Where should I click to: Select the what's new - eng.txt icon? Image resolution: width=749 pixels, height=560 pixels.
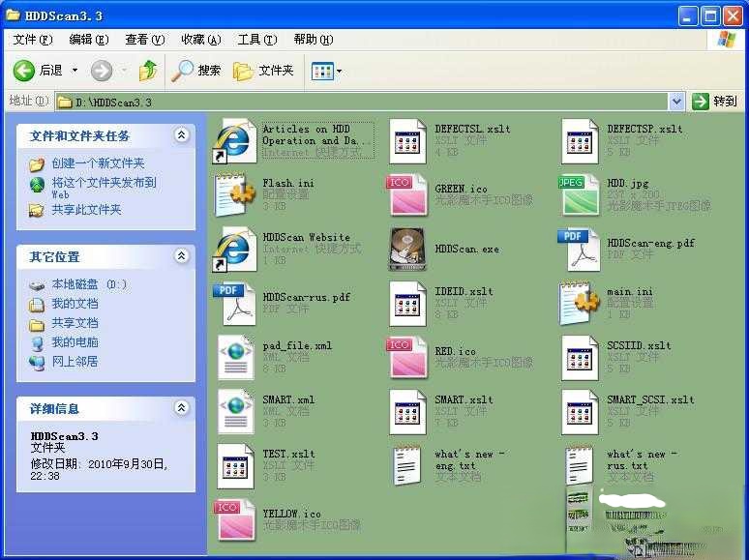(407, 466)
